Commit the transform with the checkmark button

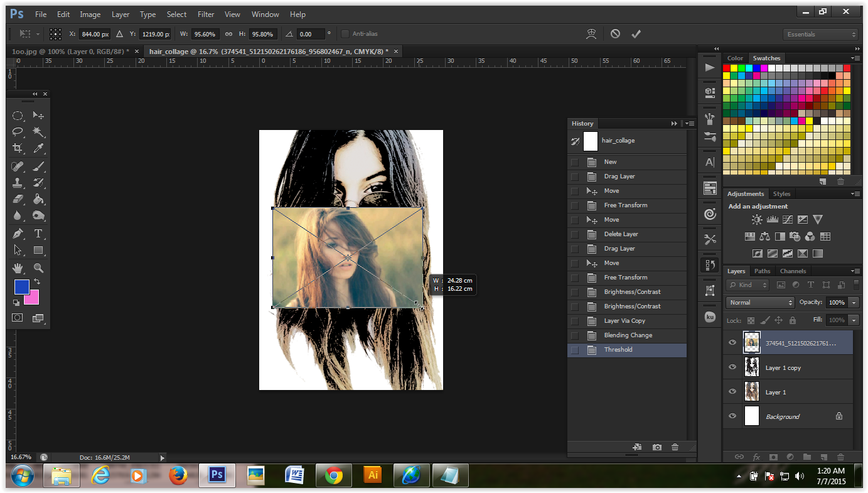point(636,34)
